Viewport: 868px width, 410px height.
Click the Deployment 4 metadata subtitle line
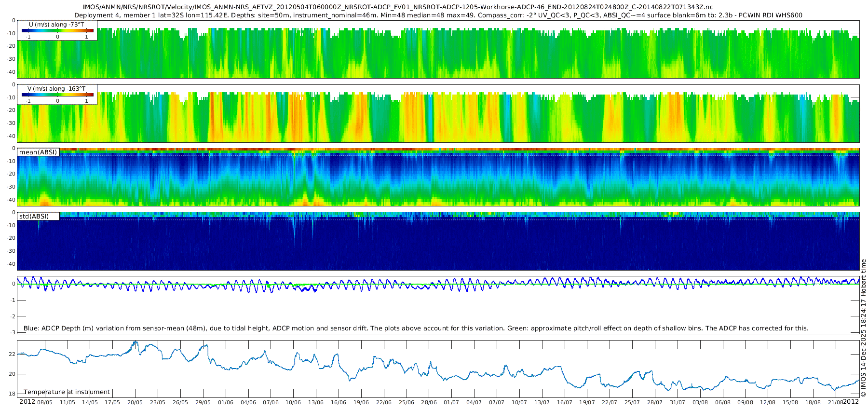[438, 15]
